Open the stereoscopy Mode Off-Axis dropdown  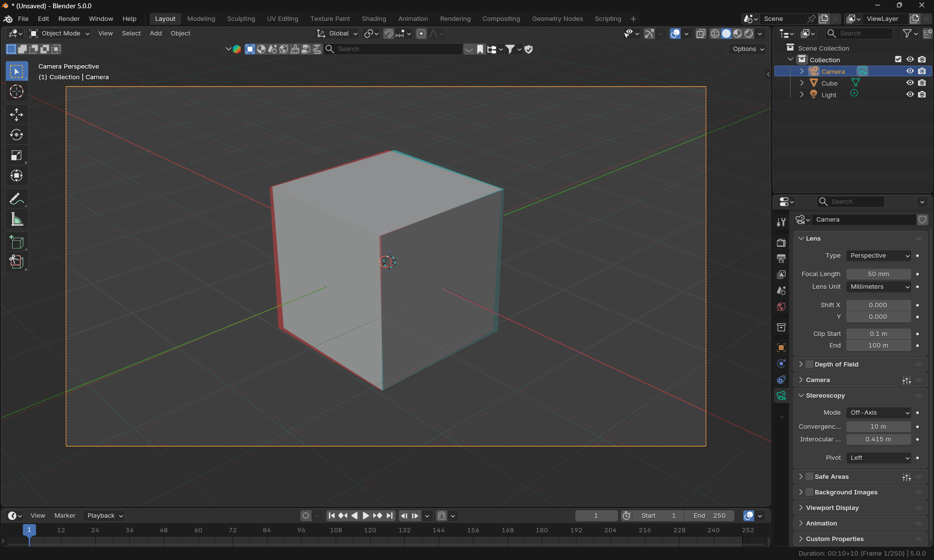pos(879,413)
